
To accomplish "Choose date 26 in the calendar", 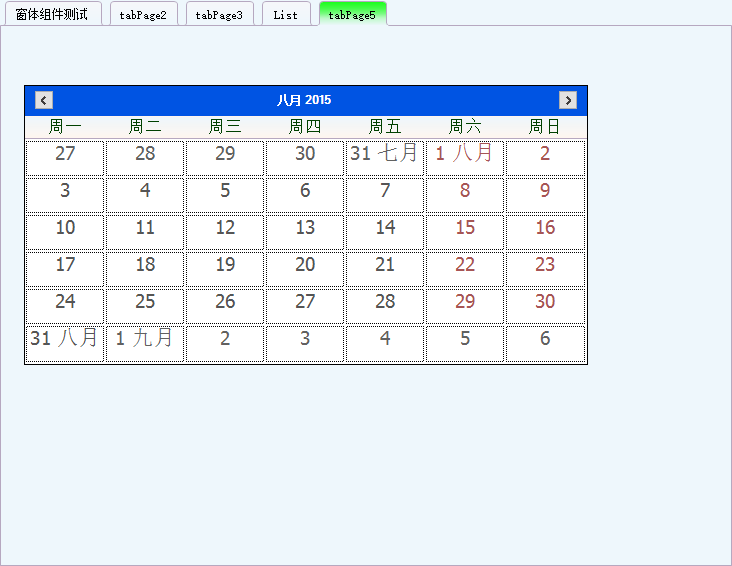I will [225, 306].
